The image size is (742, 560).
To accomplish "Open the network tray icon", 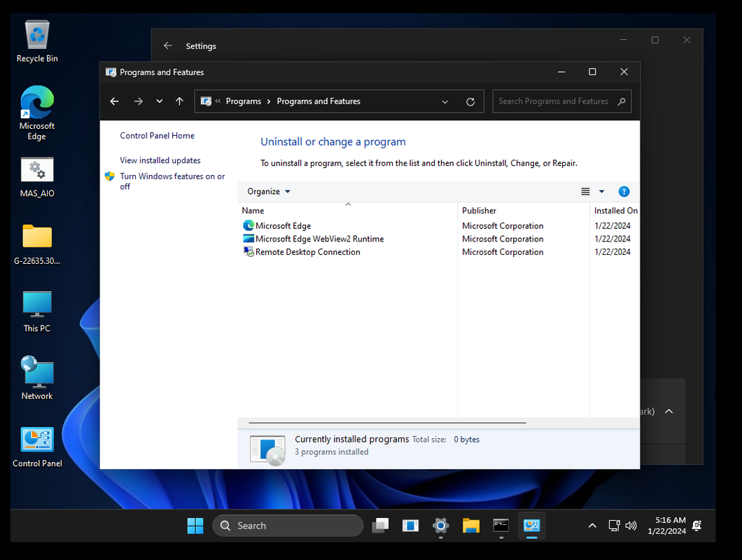I will 614,526.
